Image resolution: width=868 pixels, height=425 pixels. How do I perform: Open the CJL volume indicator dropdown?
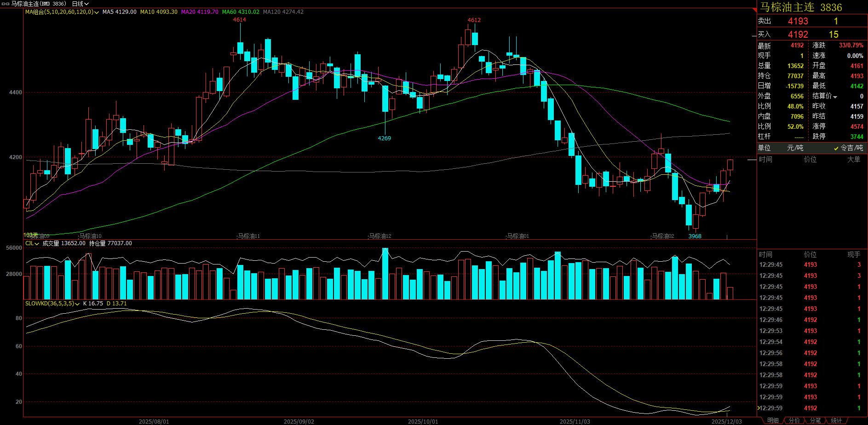pos(37,244)
